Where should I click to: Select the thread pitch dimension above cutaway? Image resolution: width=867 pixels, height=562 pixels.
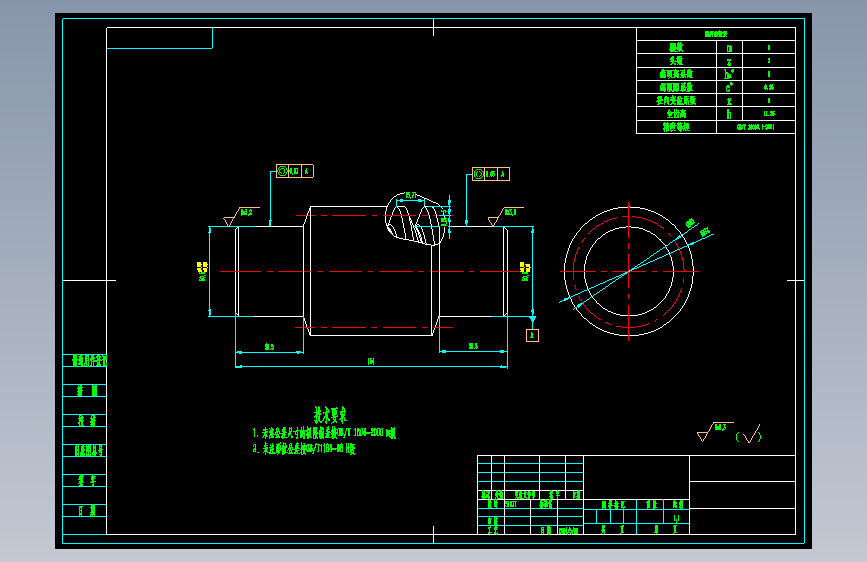coord(411,195)
